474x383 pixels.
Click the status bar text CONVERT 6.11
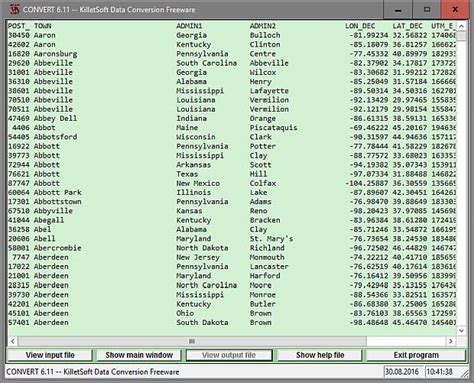pos(93,372)
